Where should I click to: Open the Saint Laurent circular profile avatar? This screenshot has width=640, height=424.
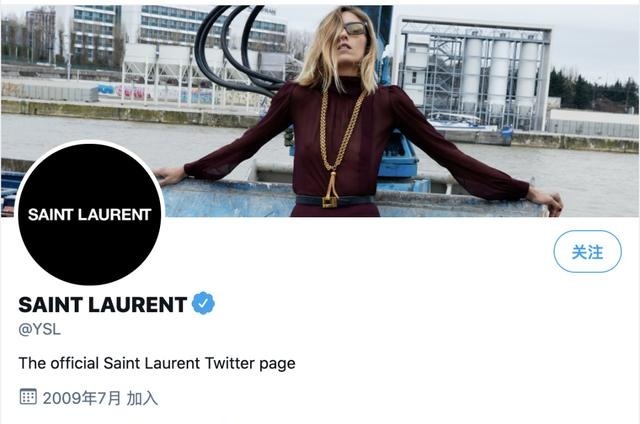click(90, 213)
